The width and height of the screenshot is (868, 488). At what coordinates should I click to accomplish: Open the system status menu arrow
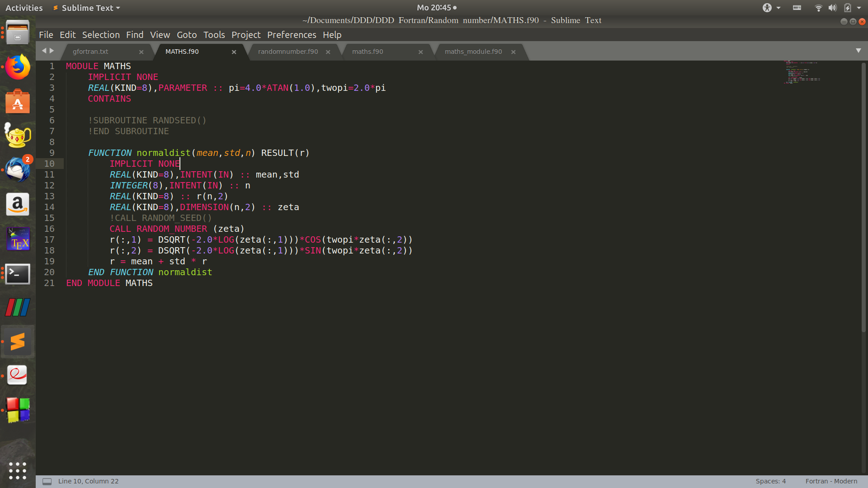click(859, 8)
